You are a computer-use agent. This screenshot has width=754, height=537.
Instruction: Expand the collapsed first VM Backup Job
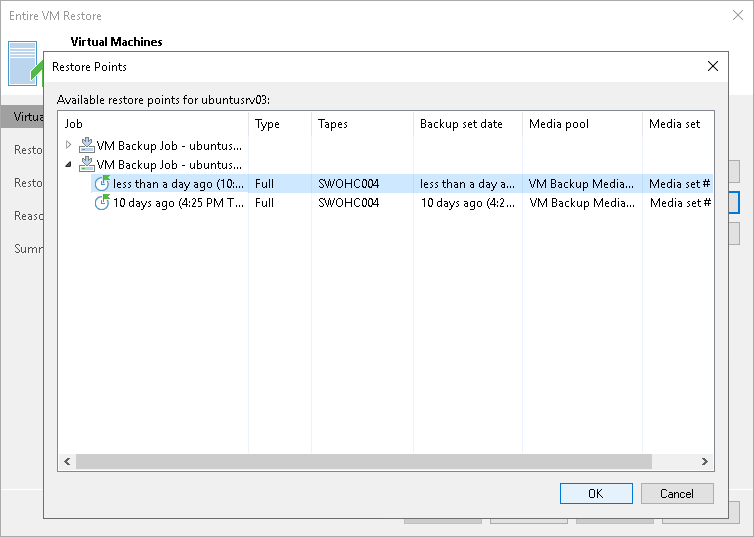(68, 144)
